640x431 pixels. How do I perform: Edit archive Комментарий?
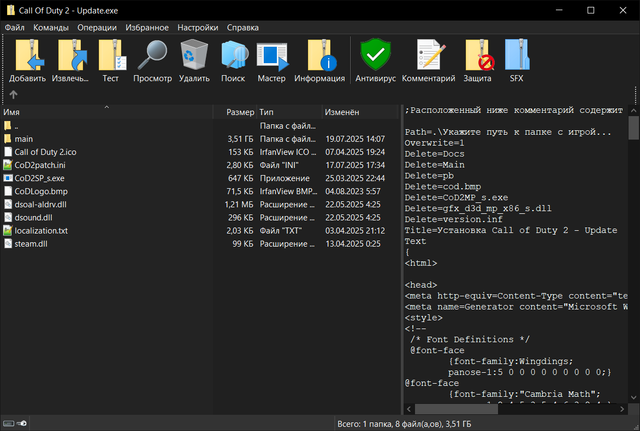click(429, 55)
